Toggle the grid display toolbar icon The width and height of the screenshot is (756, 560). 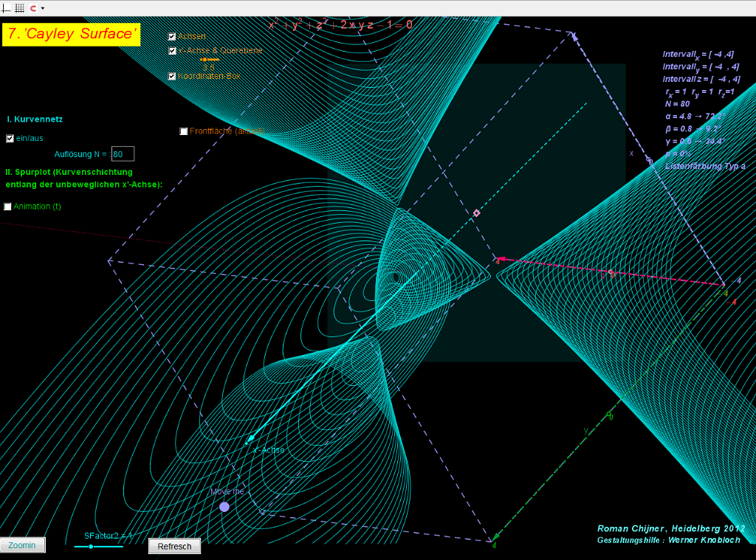click(x=20, y=7)
